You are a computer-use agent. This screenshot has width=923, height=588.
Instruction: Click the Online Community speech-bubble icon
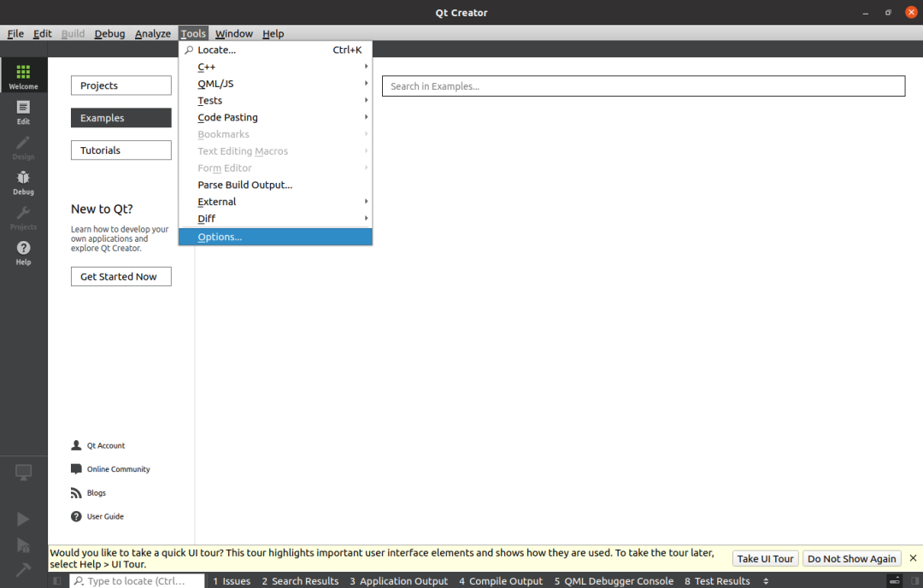click(76, 469)
